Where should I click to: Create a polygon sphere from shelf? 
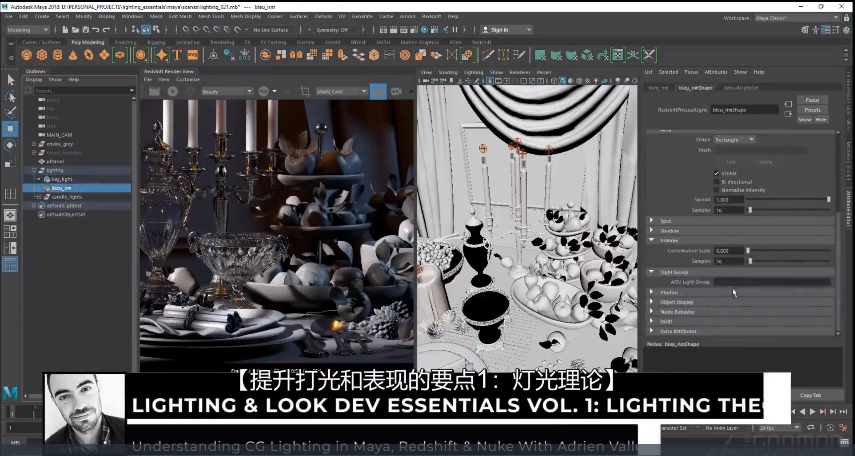click(26, 55)
